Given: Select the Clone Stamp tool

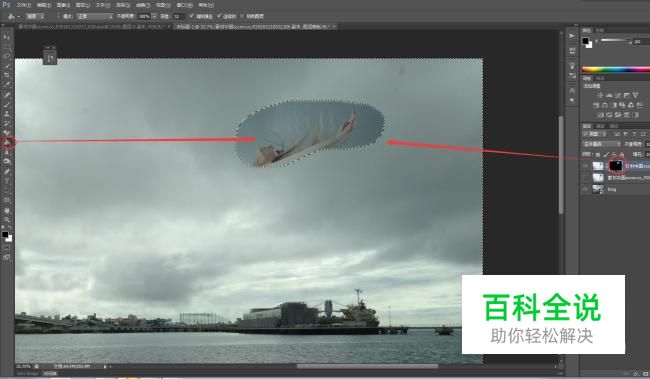Looking at the screenshot, I should [7, 113].
